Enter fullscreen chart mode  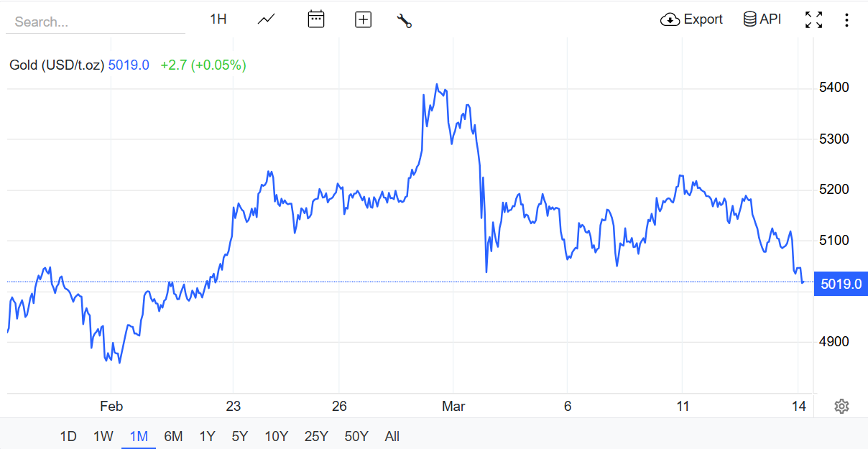(x=813, y=20)
